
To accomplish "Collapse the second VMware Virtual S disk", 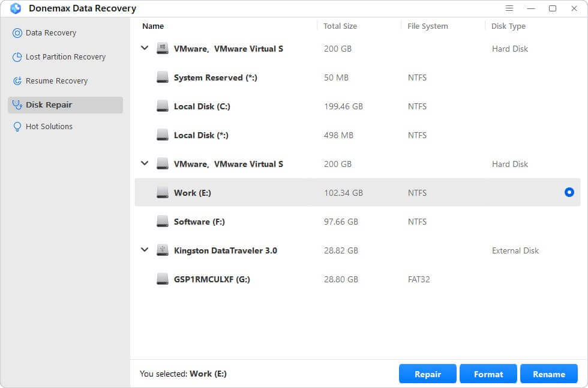I will [x=145, y=163].
